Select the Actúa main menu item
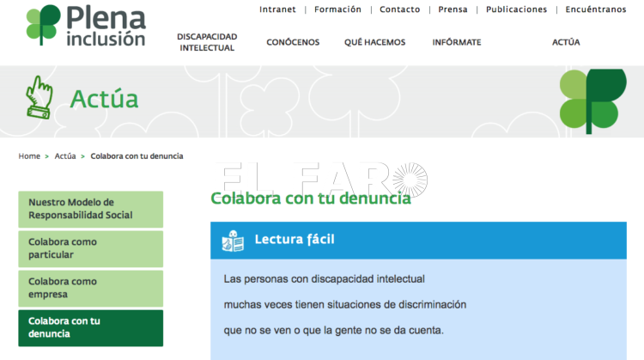This screenshot has height=360, width=644. (566, 42)
